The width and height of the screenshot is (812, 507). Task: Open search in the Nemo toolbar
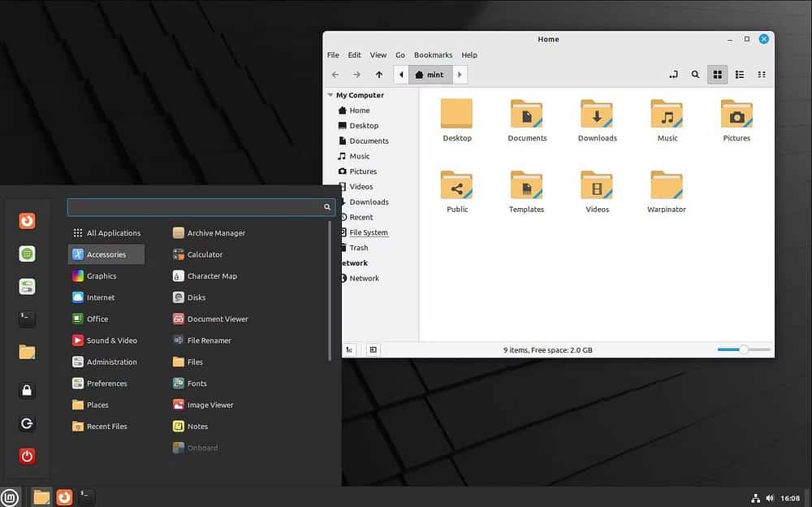click(x=695, y=74)
